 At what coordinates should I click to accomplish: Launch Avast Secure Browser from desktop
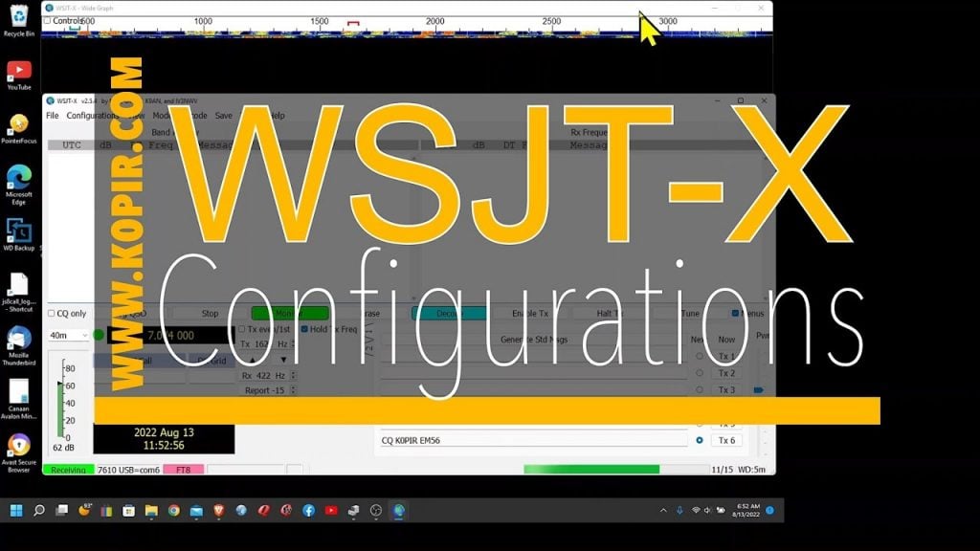point(19,452)
